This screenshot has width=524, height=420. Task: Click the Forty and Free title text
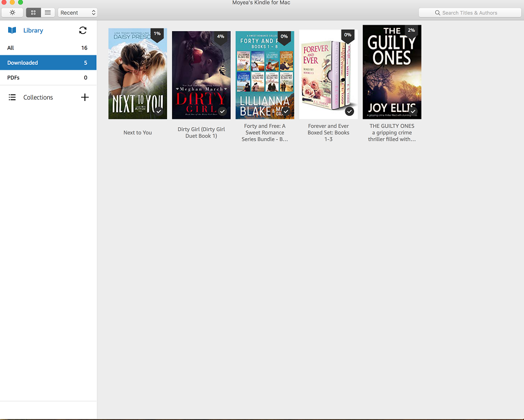[265, 133]
